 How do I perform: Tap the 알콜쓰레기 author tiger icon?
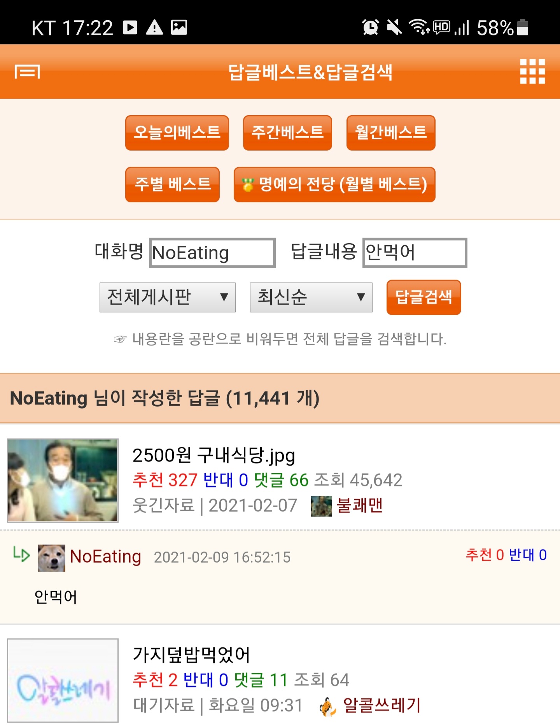click(x=328, y=706)
